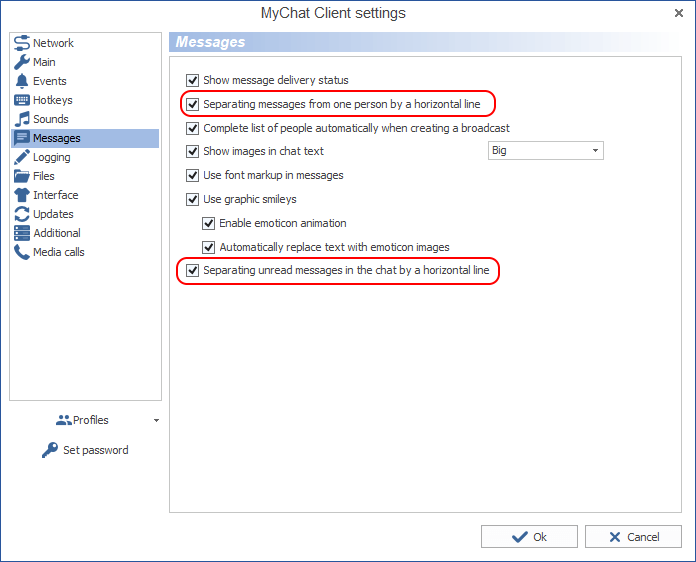Confirm settings with Ok button
The width and height of the screenshot is (696, 562).
coord(529,537)
